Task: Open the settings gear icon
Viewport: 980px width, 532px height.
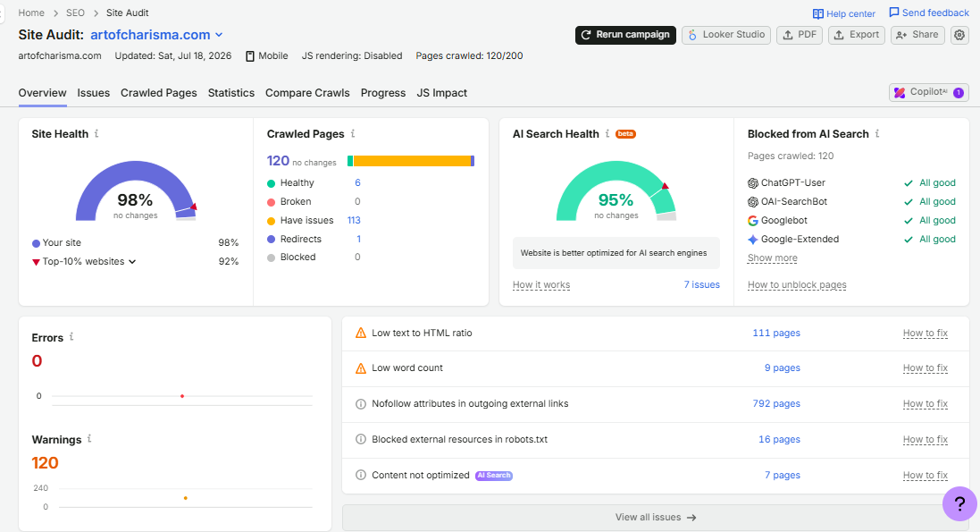Action: click(959, 35)
